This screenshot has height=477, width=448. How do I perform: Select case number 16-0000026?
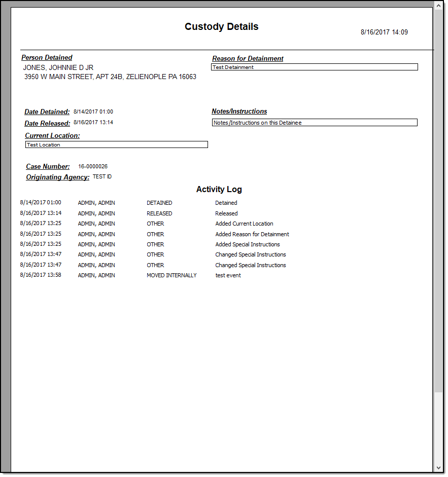pos(93,166)
